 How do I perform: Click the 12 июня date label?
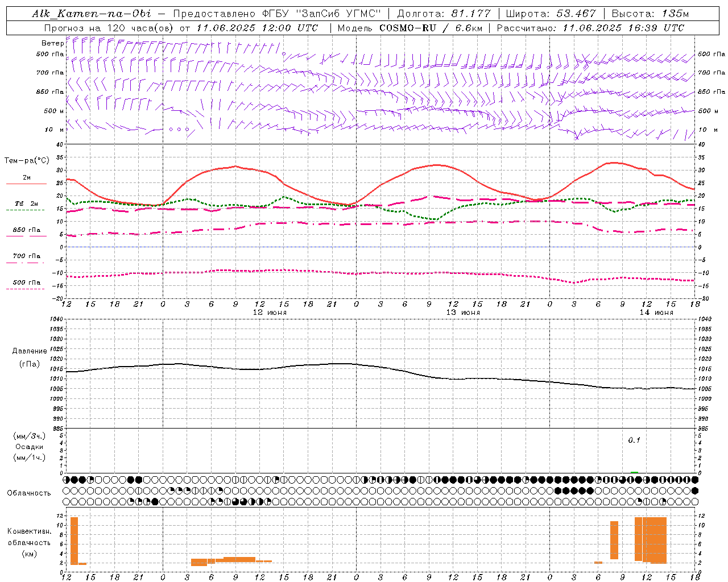point(270,313)
